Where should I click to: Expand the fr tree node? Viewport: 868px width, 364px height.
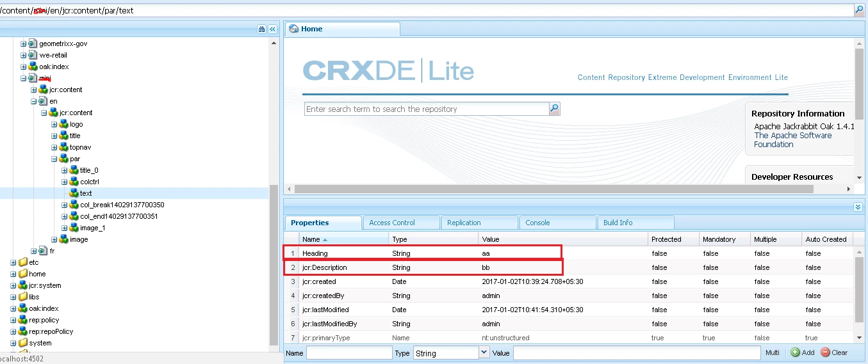tap(34, 251)
